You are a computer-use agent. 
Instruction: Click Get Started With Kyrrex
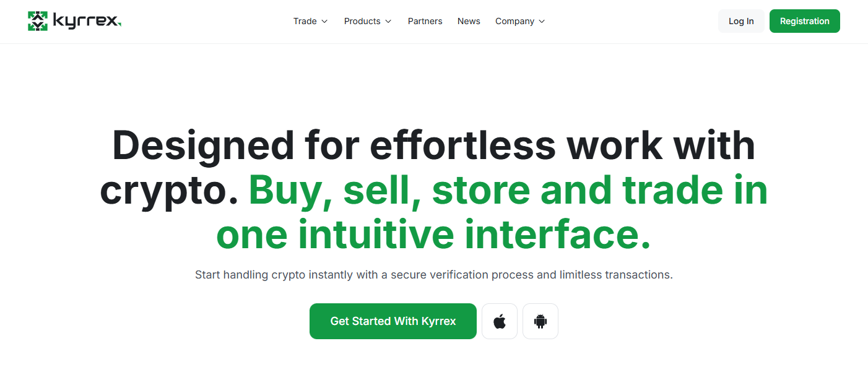click(393, 321)
